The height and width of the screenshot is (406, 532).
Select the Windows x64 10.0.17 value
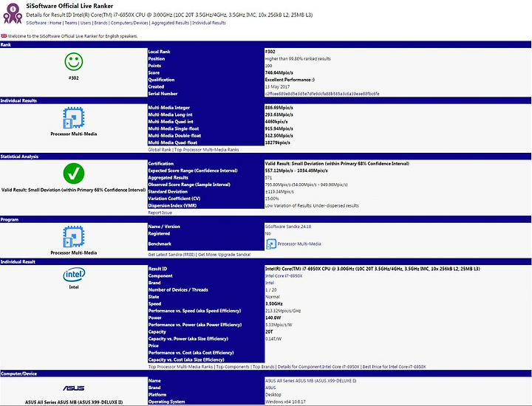[x=285, y=402]
